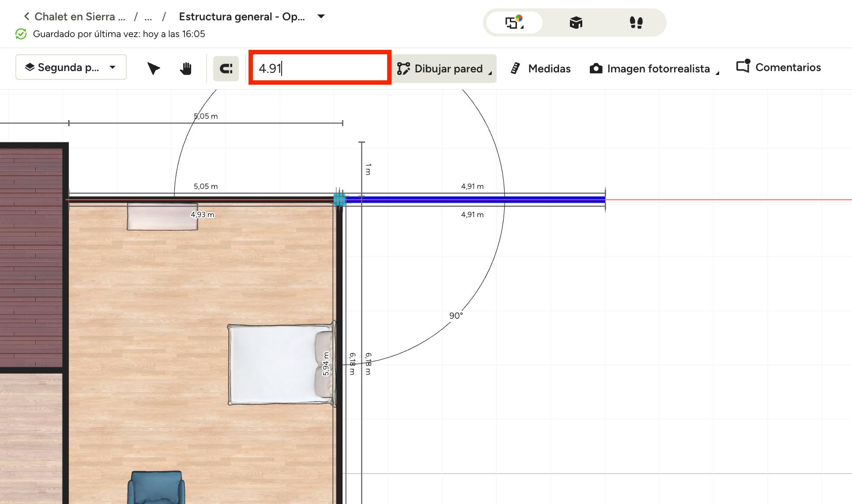Switch to 2D floor plan view
Viewport: 852px width, 504px height.
point(514,23)
